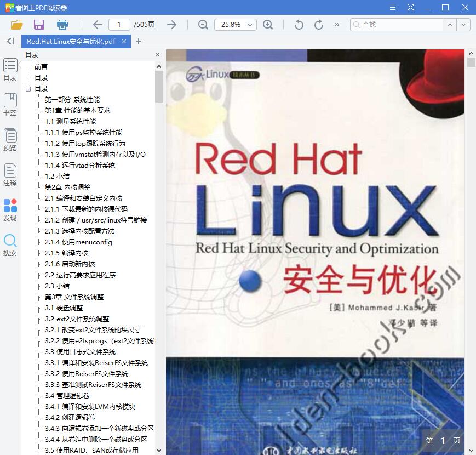Open 前言 in the outline
The width and height of the screenshot is (476, 455).
pyautogui.click(x=41, y=67)
